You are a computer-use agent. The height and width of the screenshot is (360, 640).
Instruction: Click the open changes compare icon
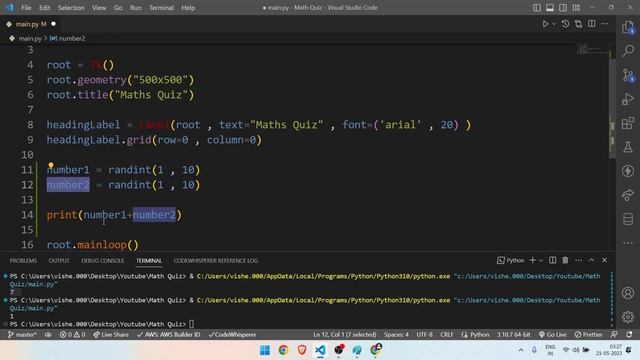click(578, 24)
